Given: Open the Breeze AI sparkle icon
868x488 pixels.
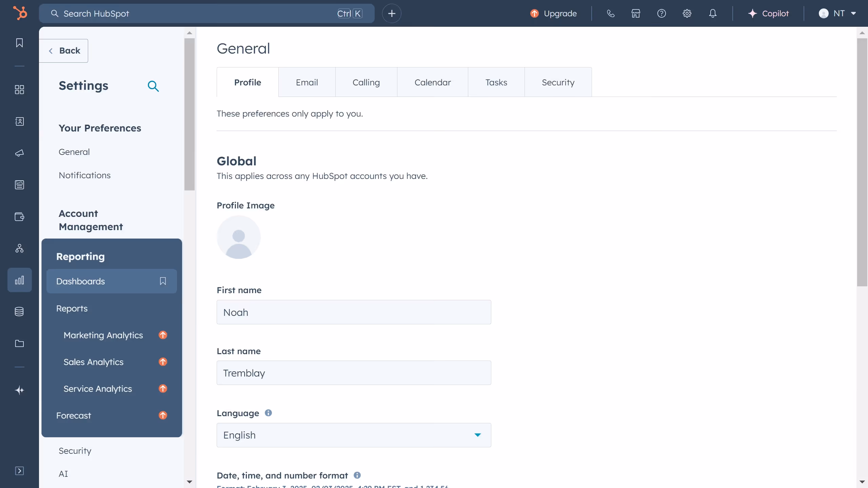Looking at the screenshot, I should click(19, 390).
